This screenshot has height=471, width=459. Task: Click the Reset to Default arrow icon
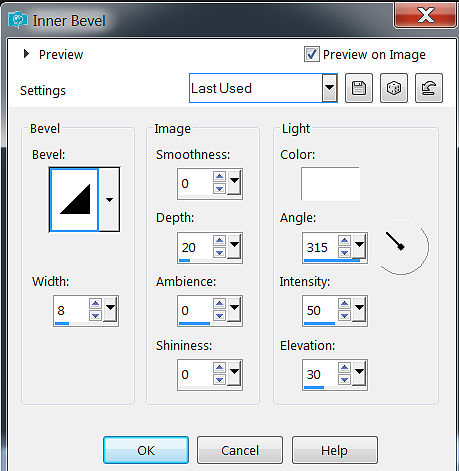click(x=429, y=88)
